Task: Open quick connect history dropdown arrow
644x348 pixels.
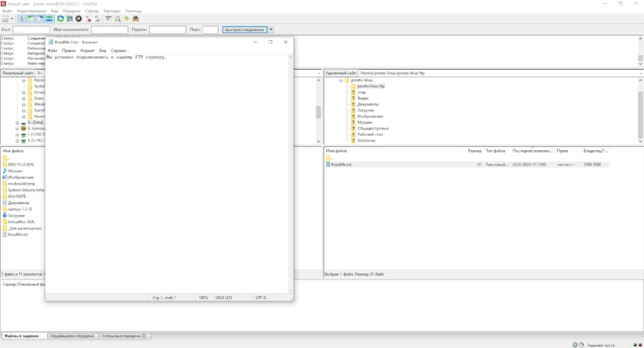Action: [x=271, y=30]
